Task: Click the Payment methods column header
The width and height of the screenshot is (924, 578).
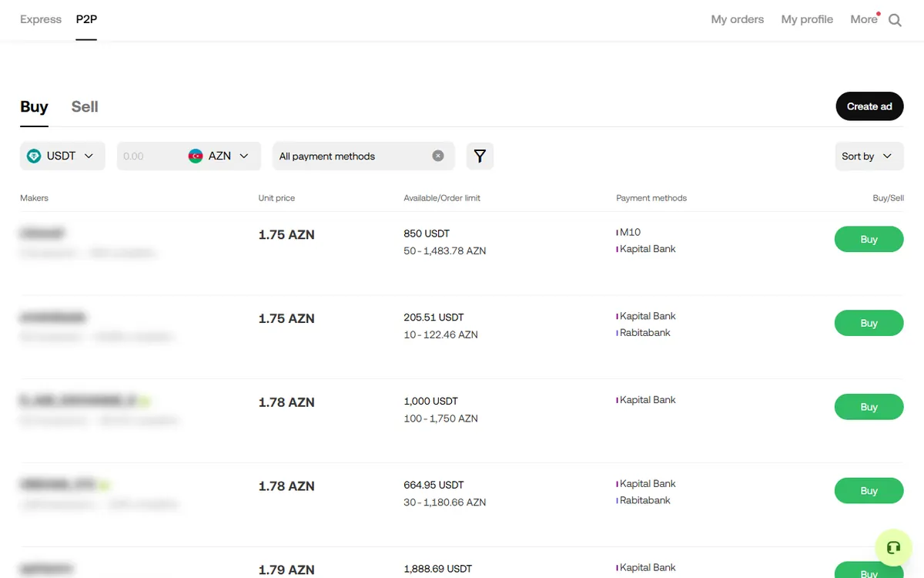Action: [x=651, y=198]
